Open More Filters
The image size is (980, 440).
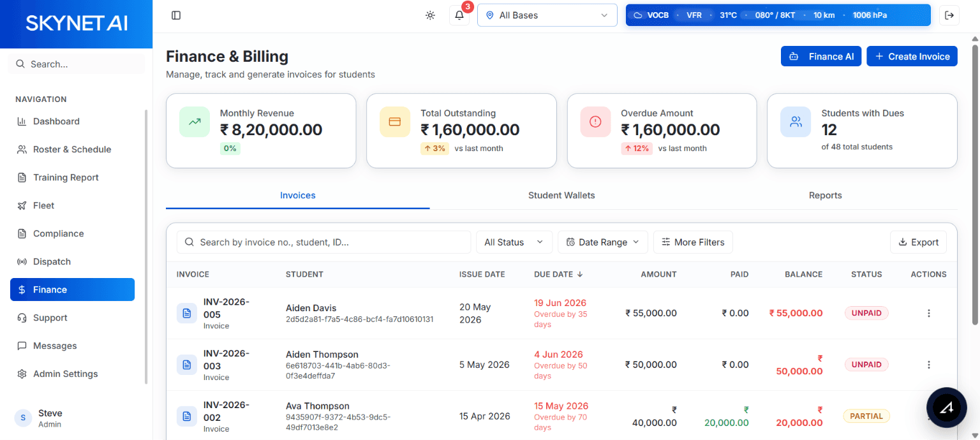coord(693,242)
